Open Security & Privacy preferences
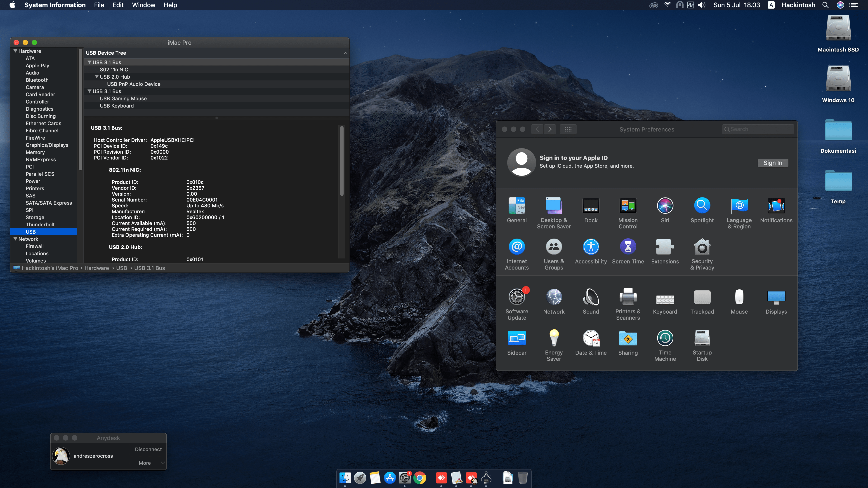868x488 pixels. point(702,247)
